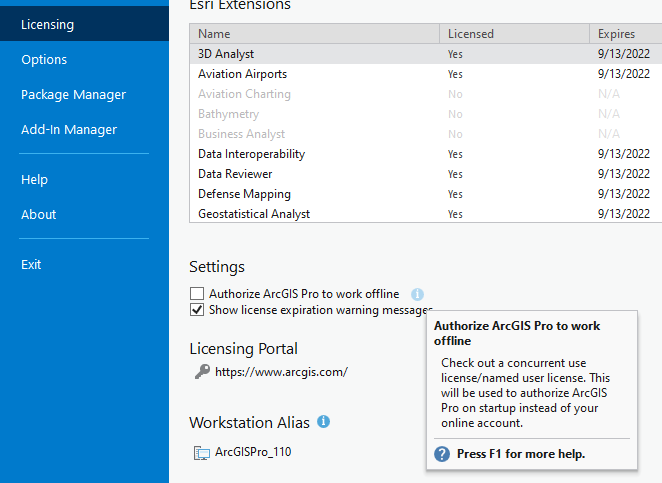Screen dimensions: 662x483
Task: Click info icon next to work offline option
Action: pos(417,294)
